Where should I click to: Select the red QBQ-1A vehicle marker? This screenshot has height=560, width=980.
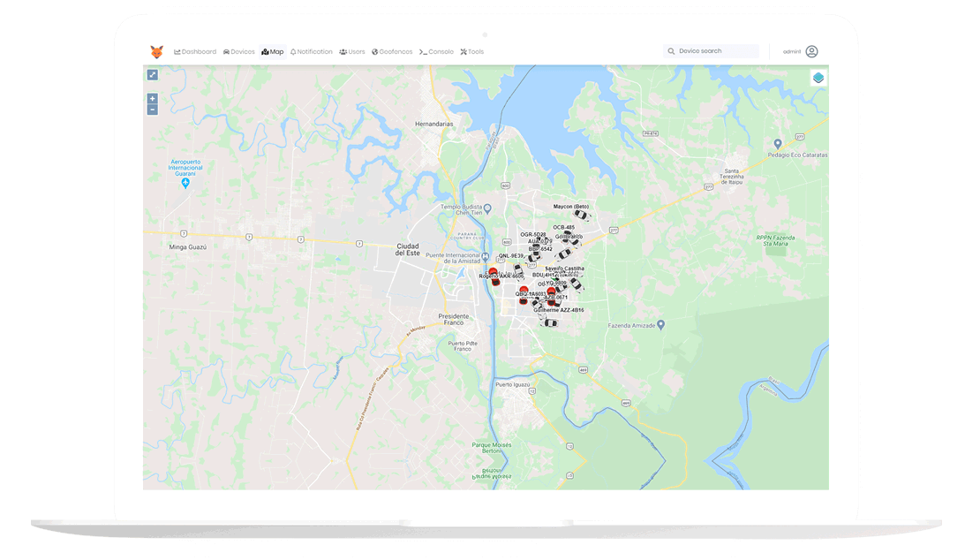pos(524,294)
